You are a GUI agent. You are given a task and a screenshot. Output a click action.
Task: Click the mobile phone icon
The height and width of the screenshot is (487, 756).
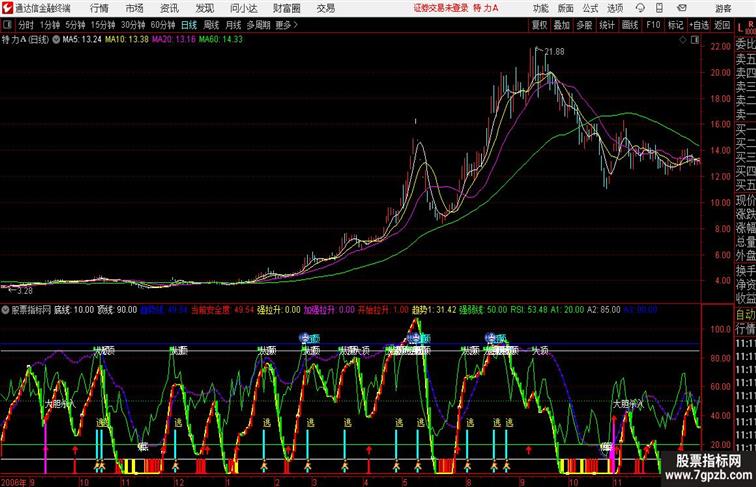click(x=660, y=8)
